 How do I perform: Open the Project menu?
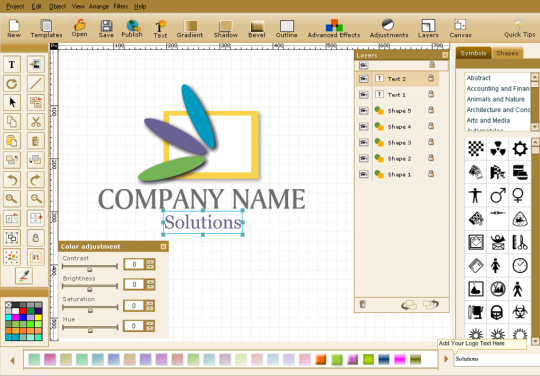(x=15, y=6)
